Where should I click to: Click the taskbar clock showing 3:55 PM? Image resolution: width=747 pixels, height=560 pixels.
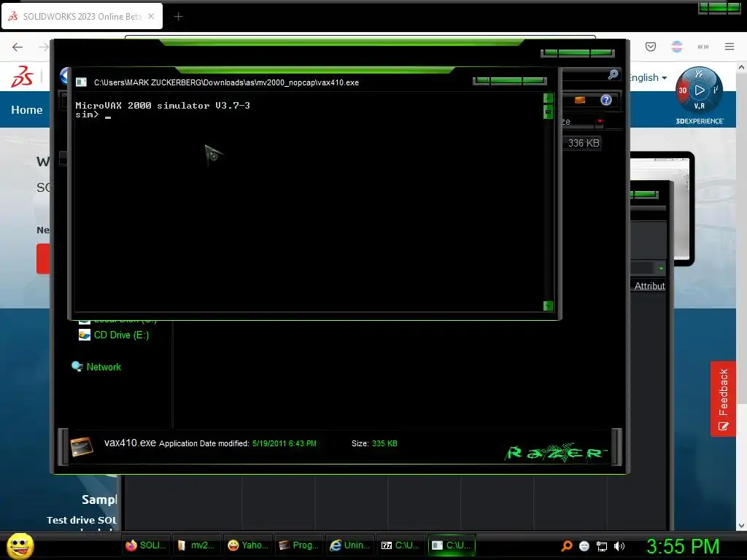(x=683, y=546)
